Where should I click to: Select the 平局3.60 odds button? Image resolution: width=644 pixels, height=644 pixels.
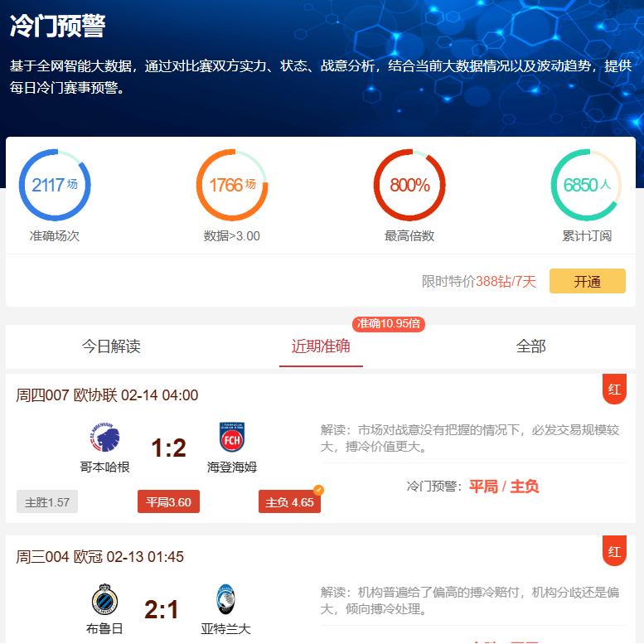[x=168, y=501]
